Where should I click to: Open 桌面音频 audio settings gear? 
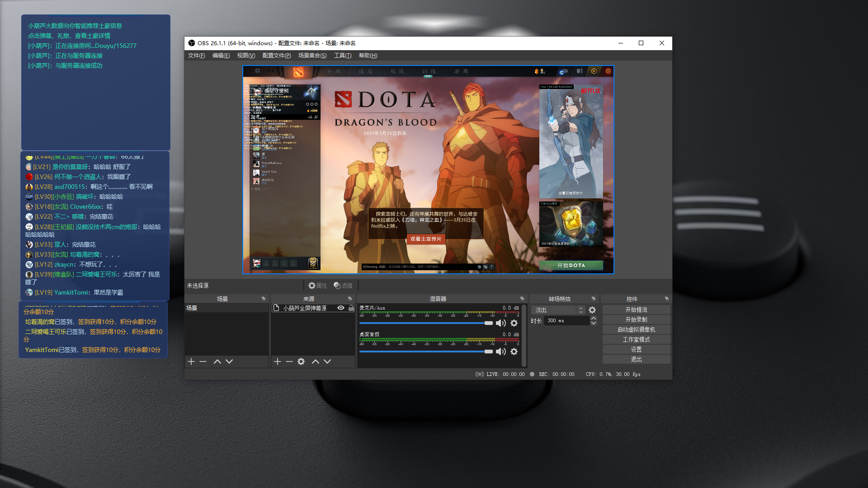514,352
